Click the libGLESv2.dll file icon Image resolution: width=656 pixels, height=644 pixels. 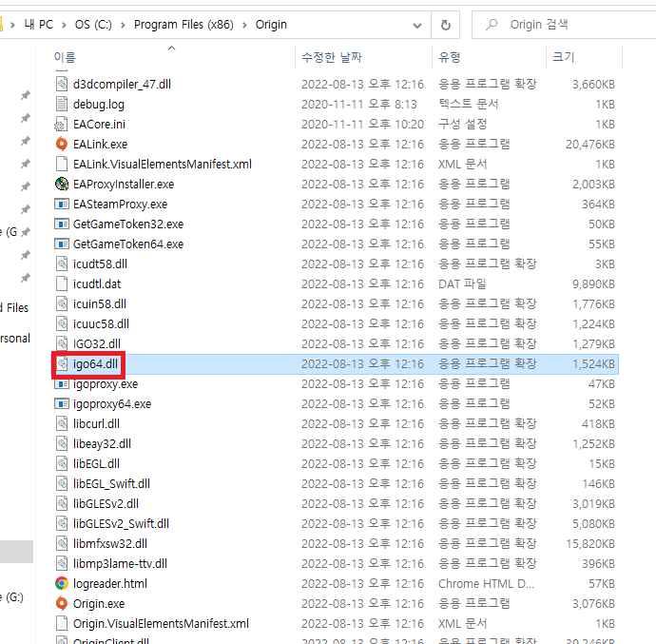[62, 504]
